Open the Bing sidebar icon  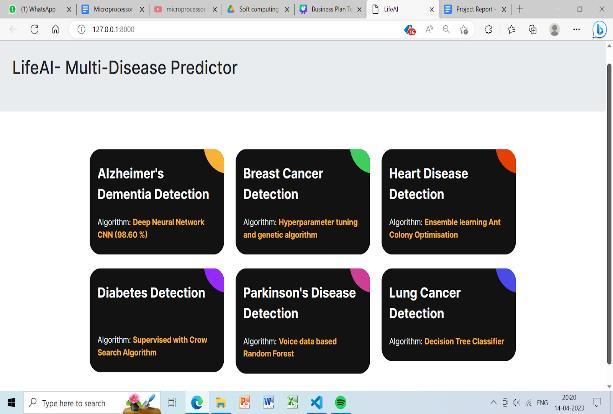pos(600,30)
